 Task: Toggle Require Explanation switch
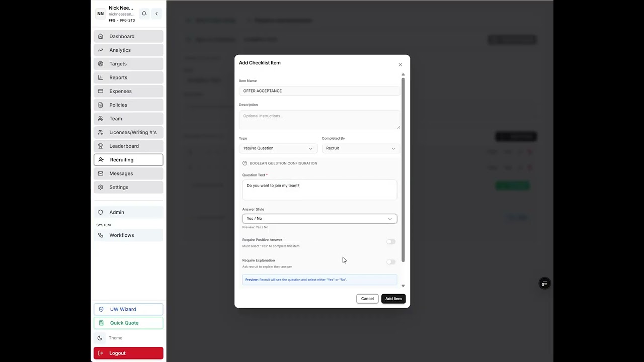coord(391,262)
